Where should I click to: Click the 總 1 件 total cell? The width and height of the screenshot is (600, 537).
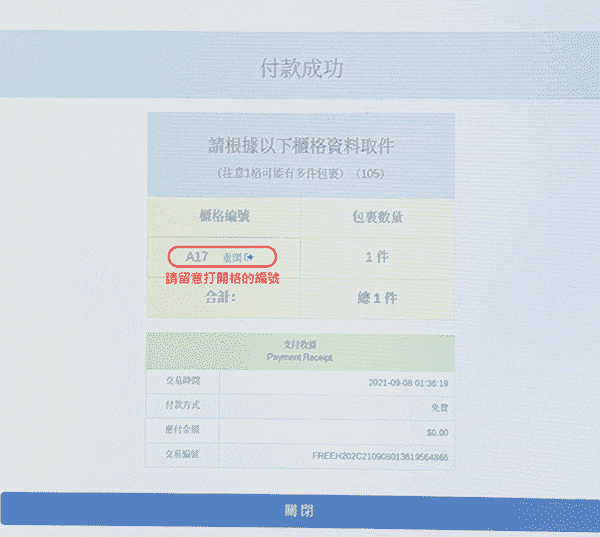click(x=377, y=298)
